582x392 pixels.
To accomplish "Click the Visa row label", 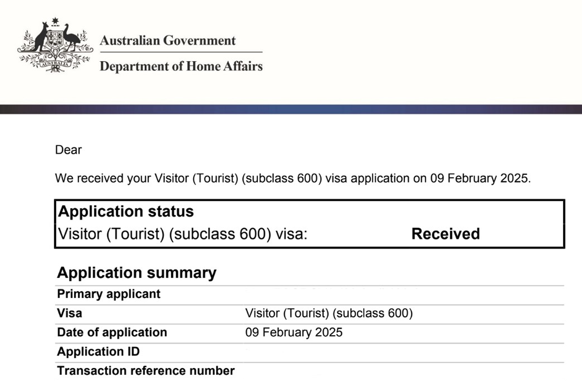I will point(69,313).
